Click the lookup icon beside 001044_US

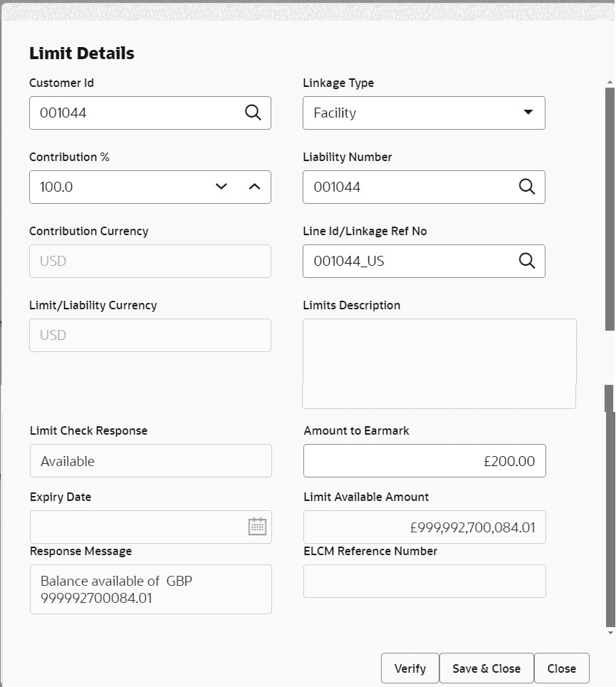527,261
